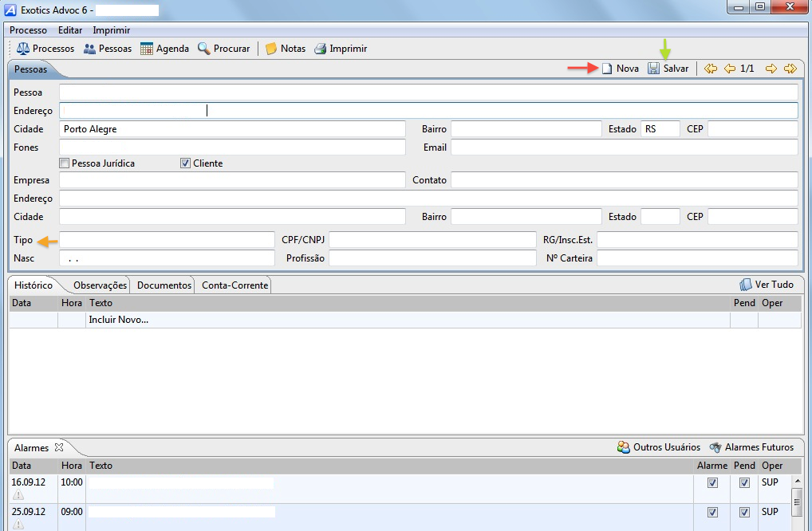
Task: Save the record with Salvar
Action: 668,69
